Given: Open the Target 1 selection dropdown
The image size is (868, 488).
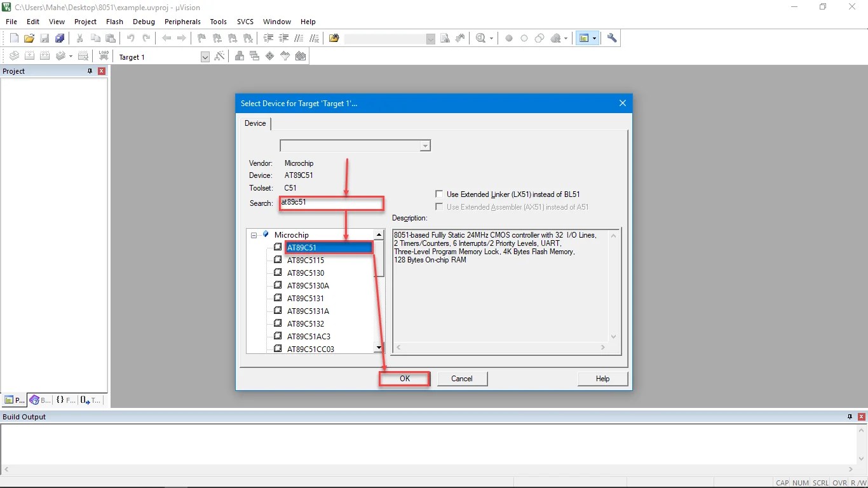Looking at the screenshot, I should (x=205, y=57).
